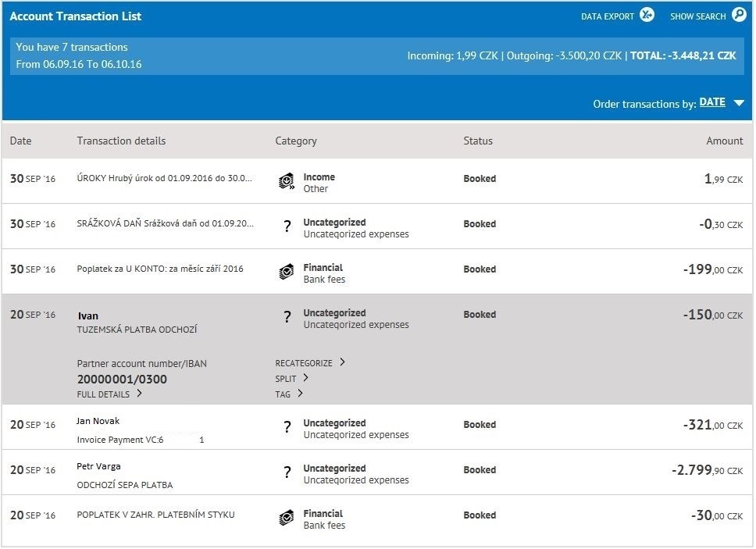Click amount 1,99 CZK
The image size is (756, 549).
(724, 179)
